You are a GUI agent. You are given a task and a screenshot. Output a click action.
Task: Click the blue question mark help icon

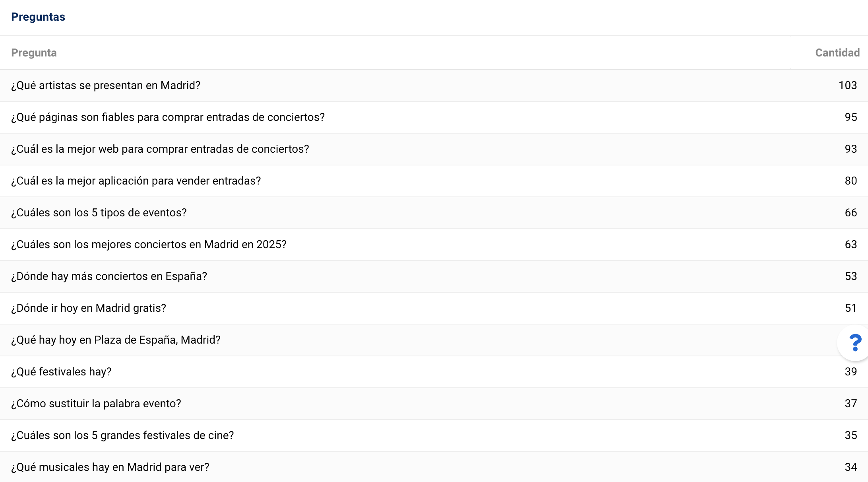pyautogui.click(x=855, y=342)
